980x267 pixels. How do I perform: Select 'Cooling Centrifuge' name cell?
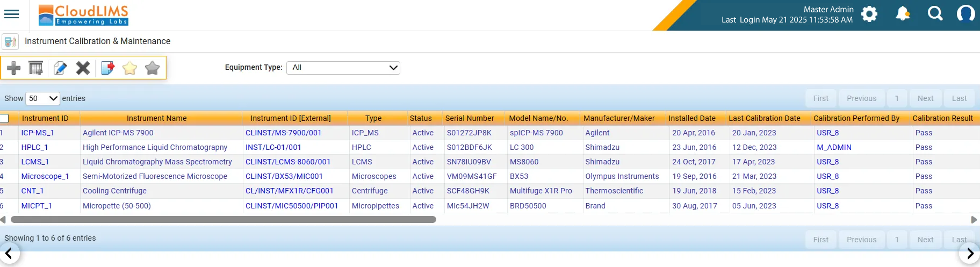tap(114, 191)
